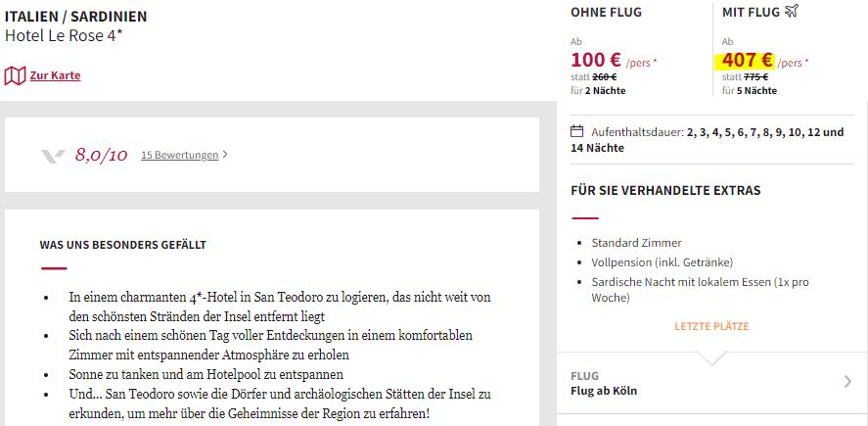Click the grey logo beside the 8,0/10 rating
This screenshot has height=426, width=868.
click(x=53, y=157)
